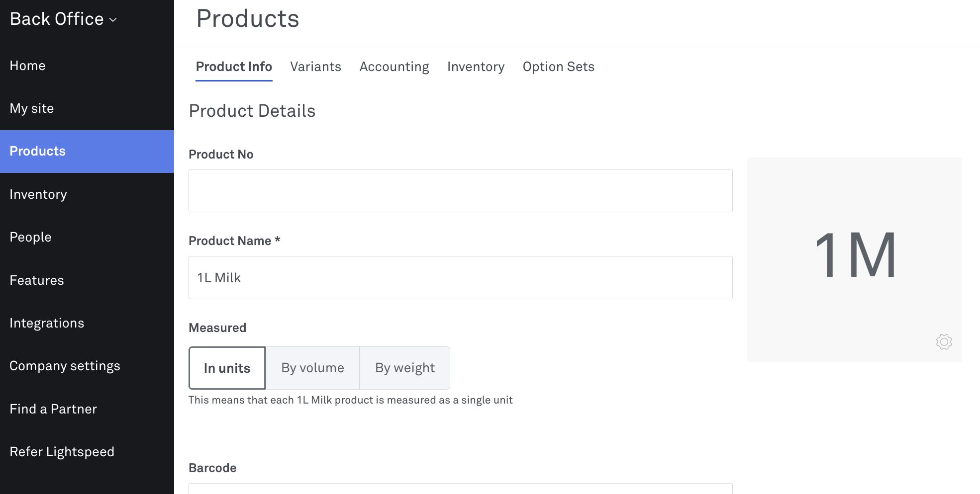Click the Product No input field

460,191
